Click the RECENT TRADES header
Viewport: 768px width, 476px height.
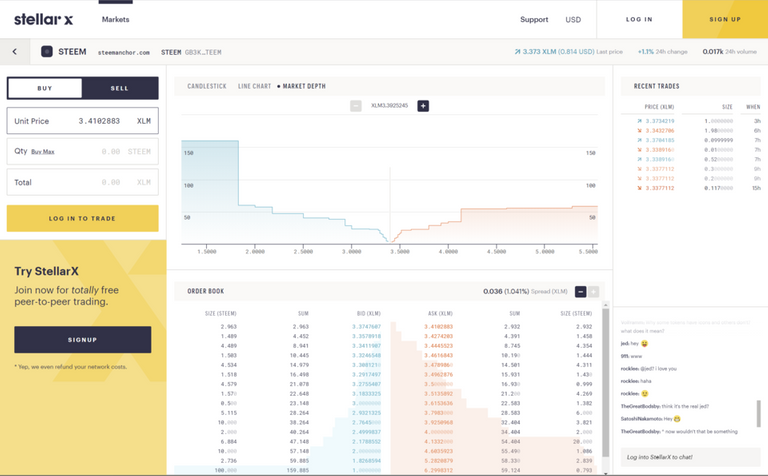(656, 86)
